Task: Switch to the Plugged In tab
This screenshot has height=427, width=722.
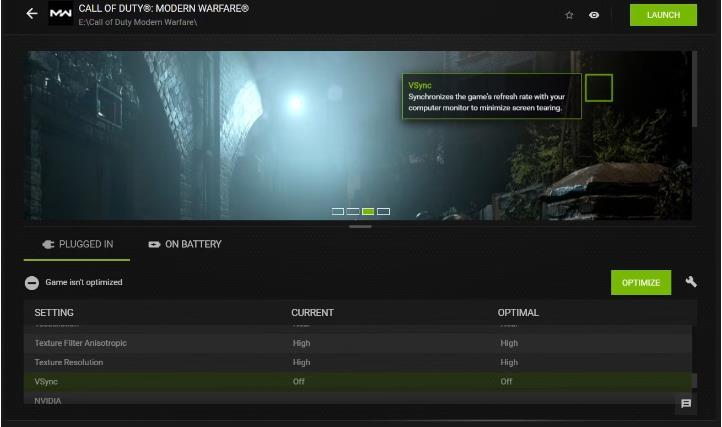Action: (x=77, y=245)
